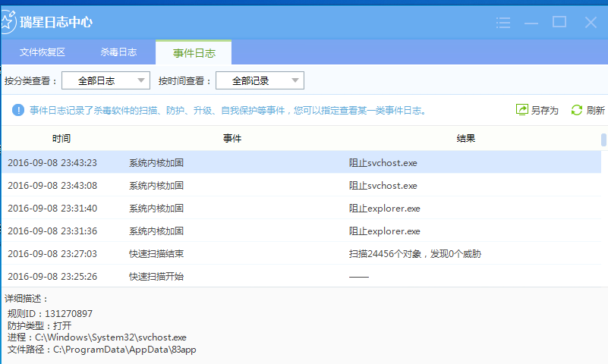Open the 全部记录 time dropdown

(260, 80)
